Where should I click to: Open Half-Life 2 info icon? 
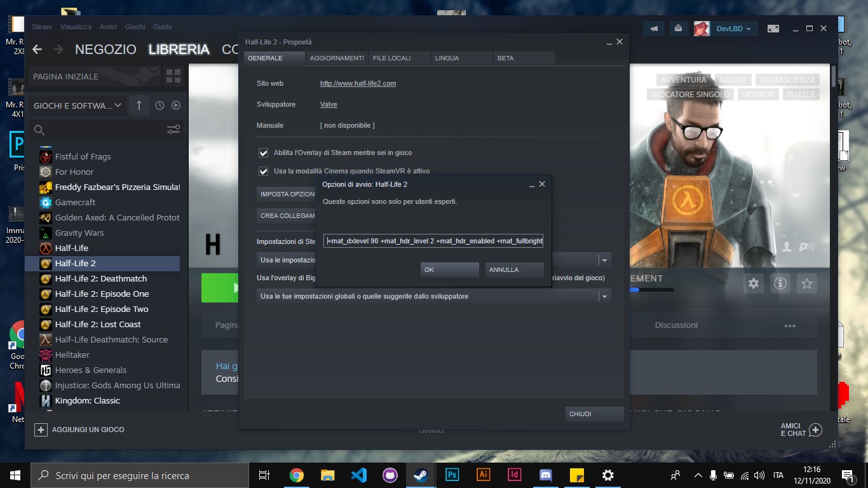click(x=780, y=284)
